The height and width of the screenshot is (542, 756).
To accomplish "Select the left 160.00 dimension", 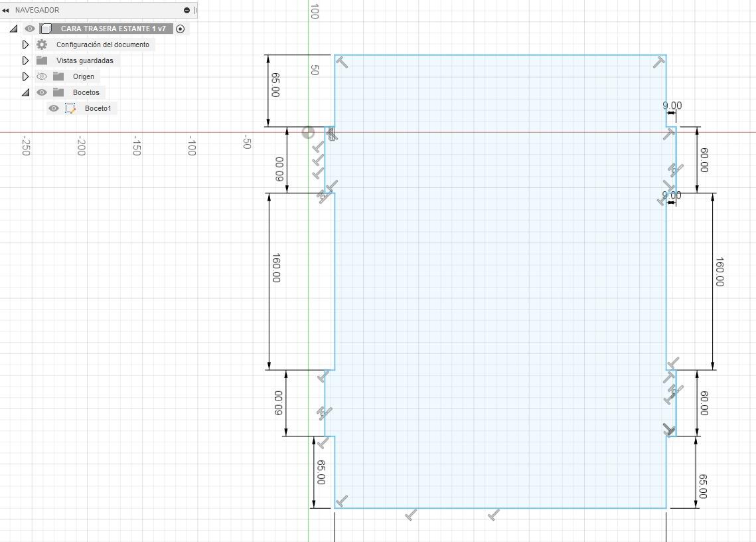I will [x=276, y=268].
